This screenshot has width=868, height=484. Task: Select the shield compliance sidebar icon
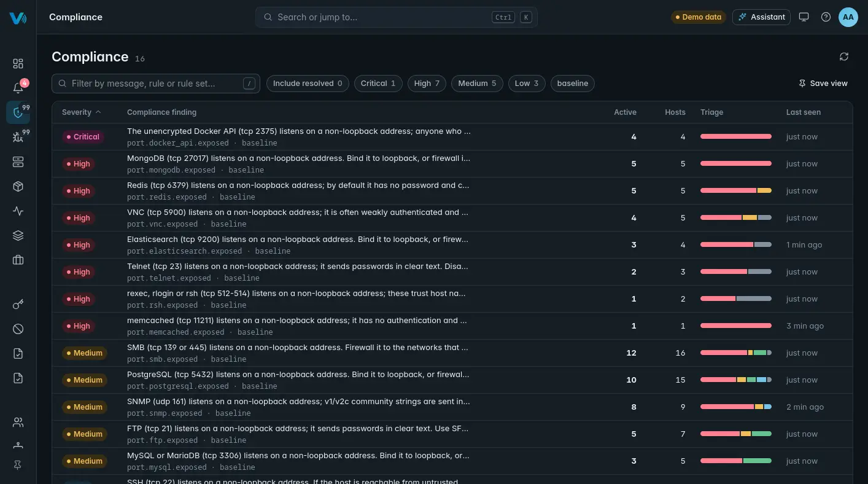(18, 112)
